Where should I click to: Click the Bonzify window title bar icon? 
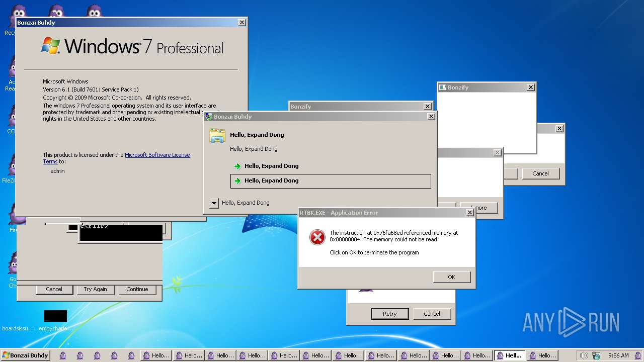[x=443, y=87]
